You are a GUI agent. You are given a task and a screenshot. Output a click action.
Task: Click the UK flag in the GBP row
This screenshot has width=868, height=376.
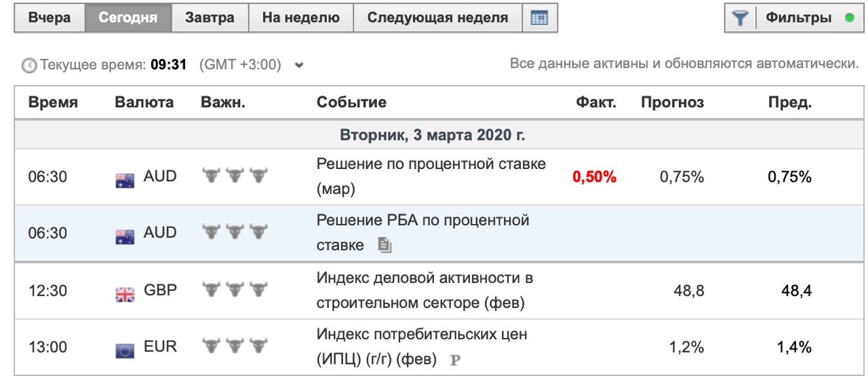pyautogui.click(x=125, y=294)
